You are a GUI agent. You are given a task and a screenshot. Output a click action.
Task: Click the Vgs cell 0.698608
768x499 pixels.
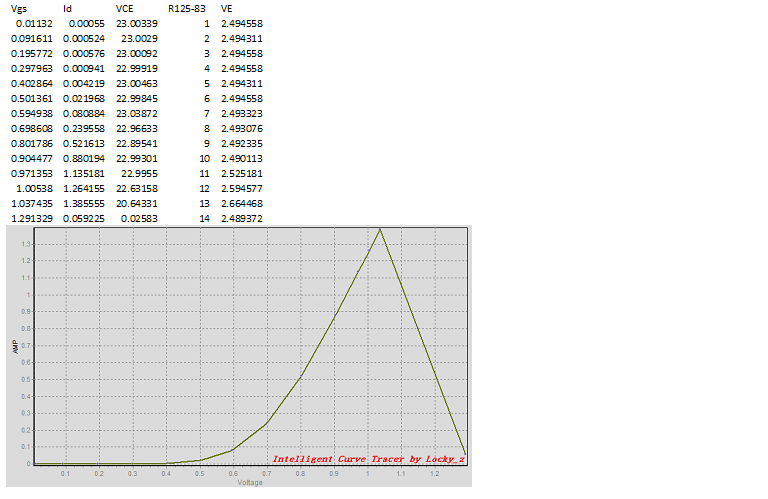(31, 129)
